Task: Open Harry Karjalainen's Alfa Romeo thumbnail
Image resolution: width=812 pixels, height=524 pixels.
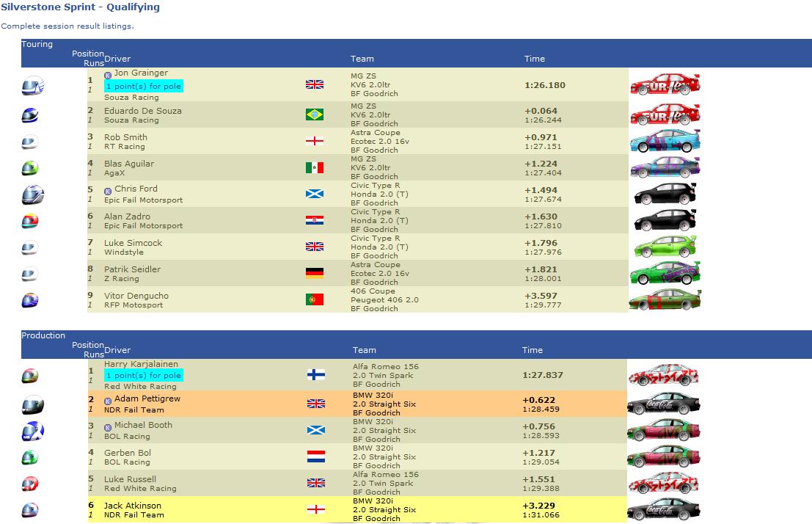Action: click(663, 375)
